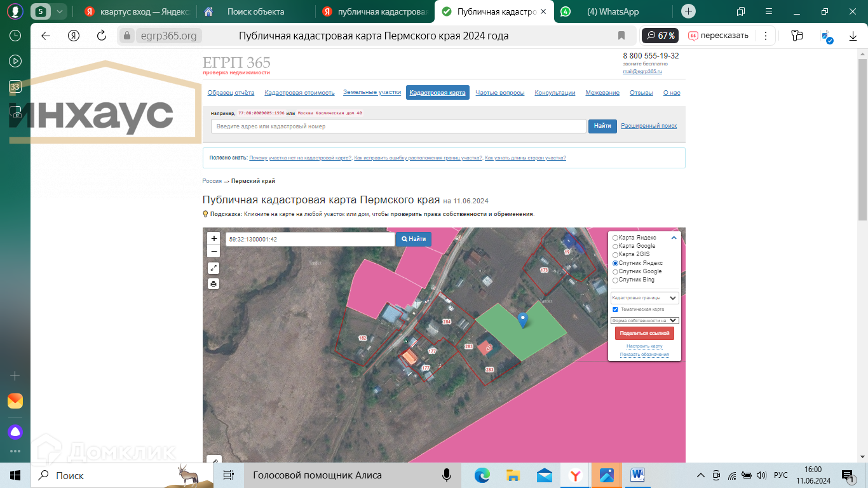Open the browser profile avatar
868x488 pixels.
click(15, 11)
